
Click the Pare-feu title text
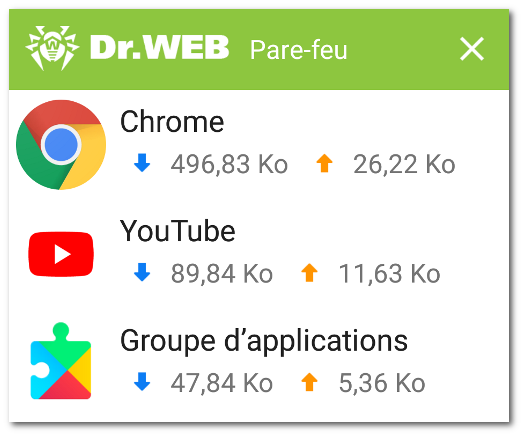299,50
